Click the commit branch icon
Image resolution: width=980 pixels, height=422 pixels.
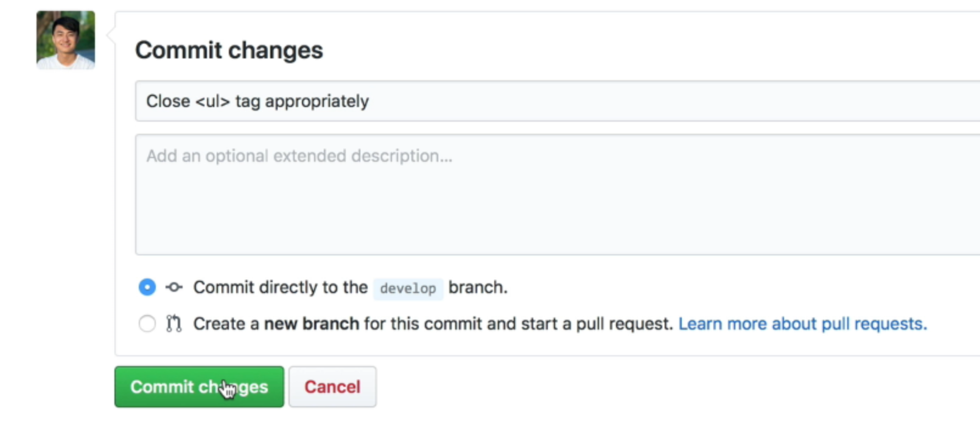[x=173, y=287]
